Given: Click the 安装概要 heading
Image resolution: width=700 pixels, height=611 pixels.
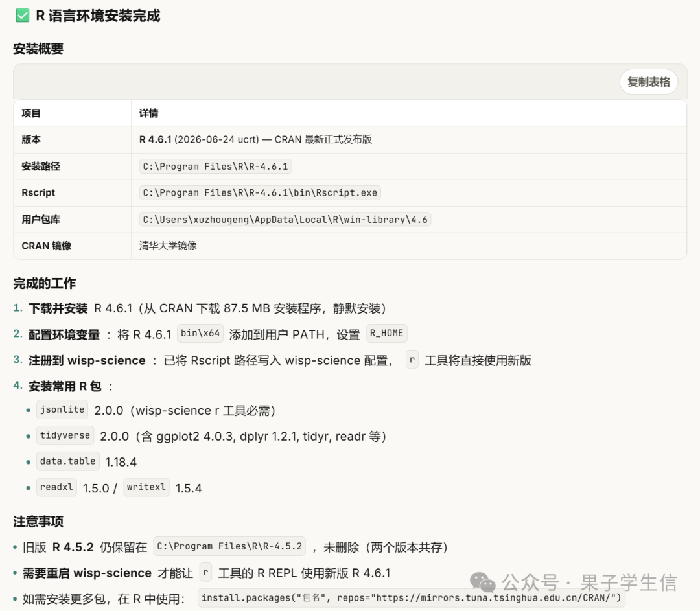Looking at the screenshot, I should point(38,49).
